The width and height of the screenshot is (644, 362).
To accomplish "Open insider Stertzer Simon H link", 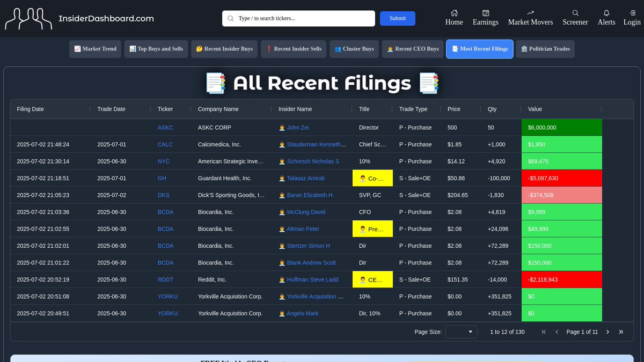I will click(309, 246).
